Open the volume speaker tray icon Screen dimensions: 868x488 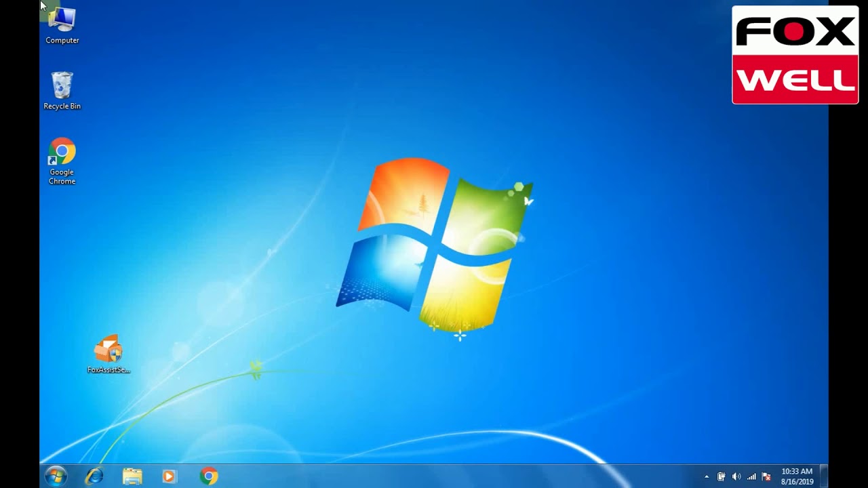point(736,476)
